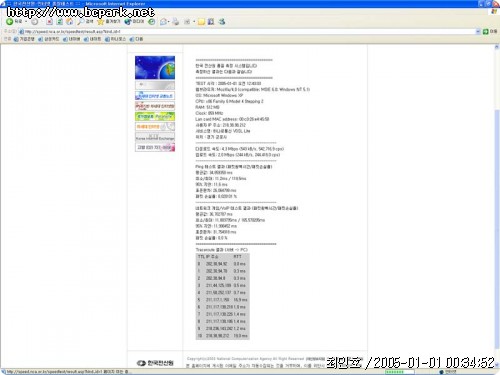Screen dimensions: 500x375
Task: Click traceroute row with TTL 10
Action: (x=222, y=336)
